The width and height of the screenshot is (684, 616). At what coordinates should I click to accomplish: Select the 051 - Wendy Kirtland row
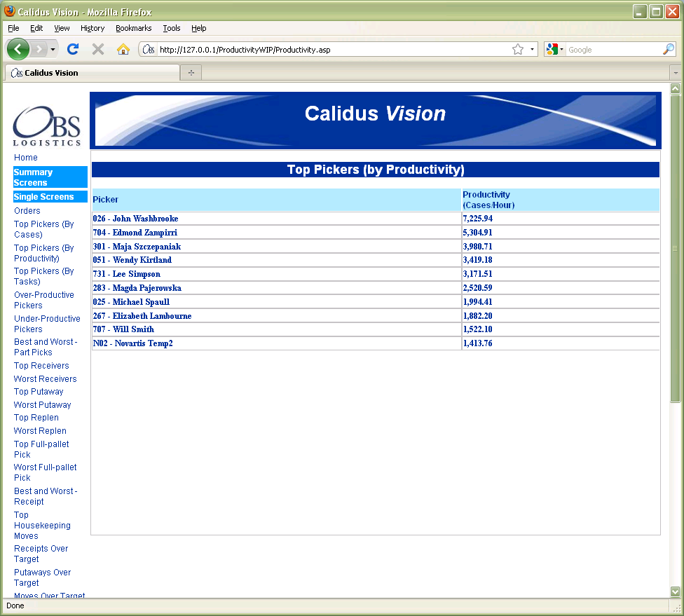376,260
